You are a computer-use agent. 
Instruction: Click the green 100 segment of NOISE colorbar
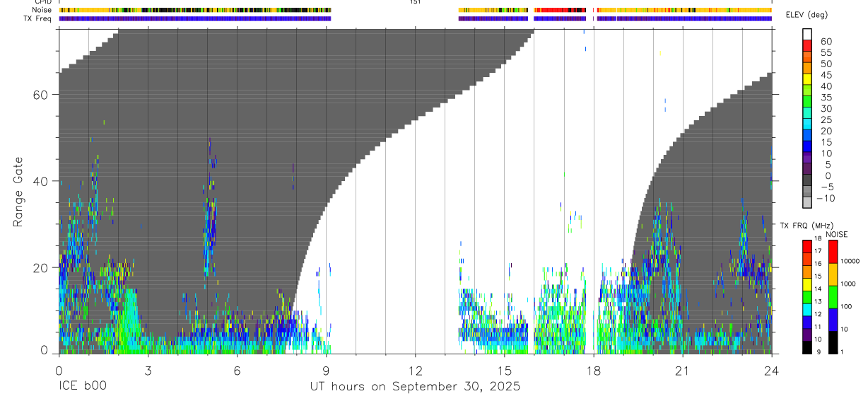(833, 297)
